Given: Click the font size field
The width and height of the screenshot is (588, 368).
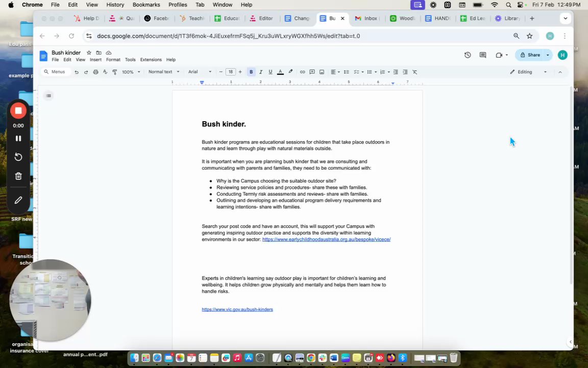Looking at the screenshot, I should click(x=231, y=72).
